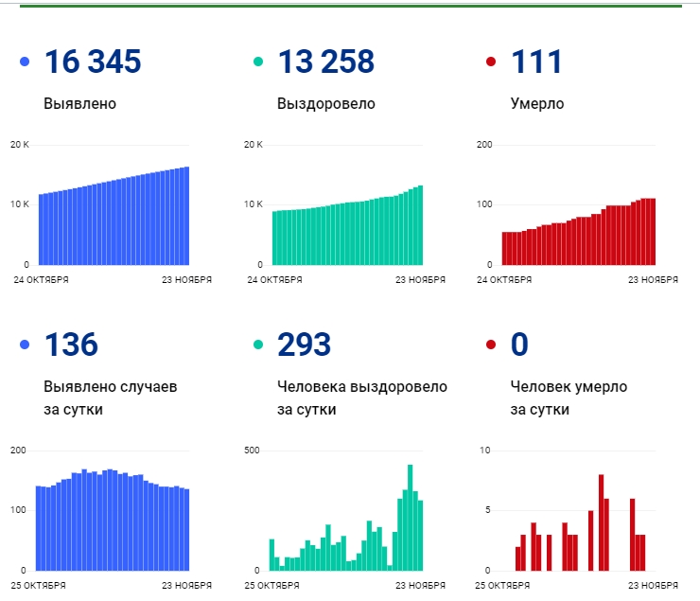Click the red cumulative deaths bar chart
700x601 pixels.
coord(579,232)
